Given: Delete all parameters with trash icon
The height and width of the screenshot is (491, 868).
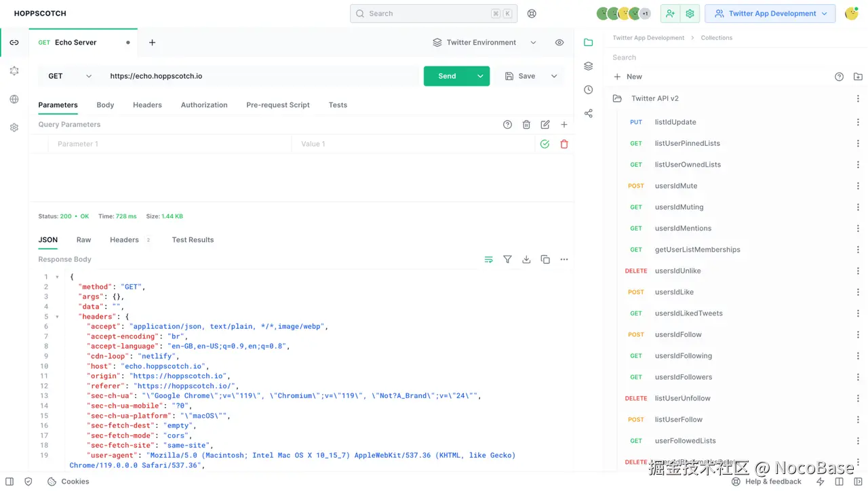Looking at the screenshot, I should (526, 125).
